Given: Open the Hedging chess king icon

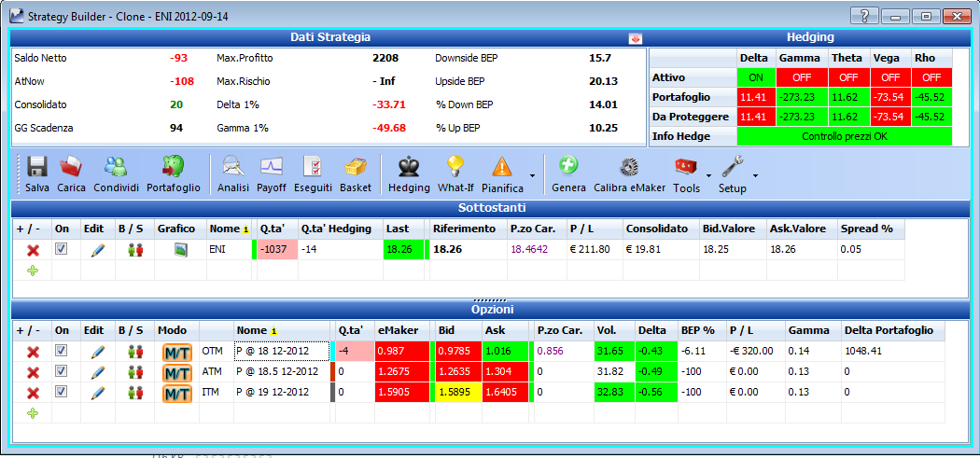Looking at the screenshot, I should tap(409, 168).
